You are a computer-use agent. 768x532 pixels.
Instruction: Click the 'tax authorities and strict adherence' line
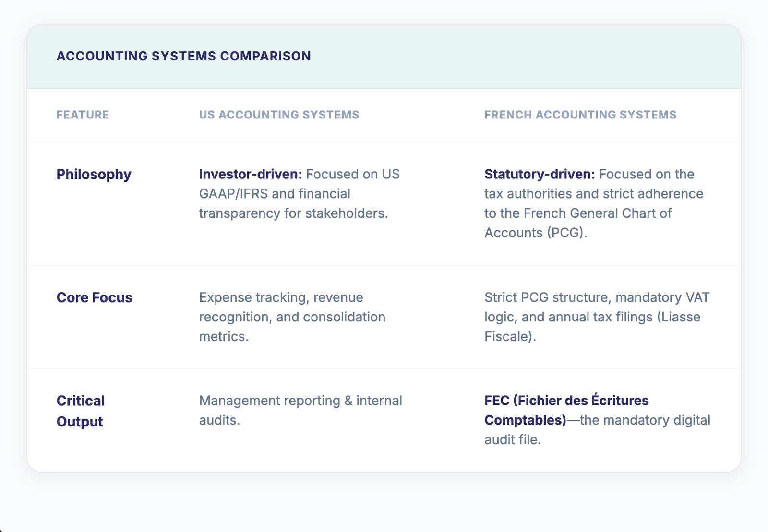tap(593, 194)
